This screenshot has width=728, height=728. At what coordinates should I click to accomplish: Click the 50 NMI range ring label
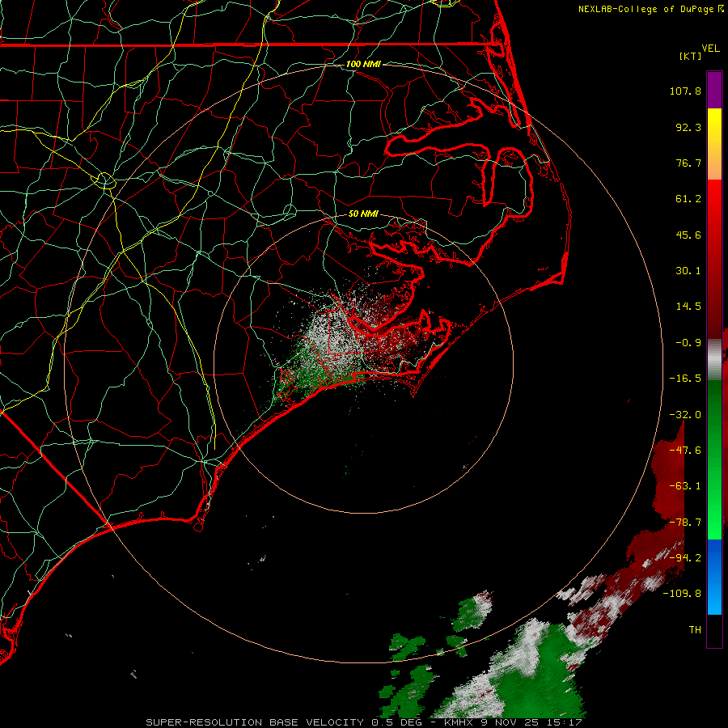click(363, 214)
